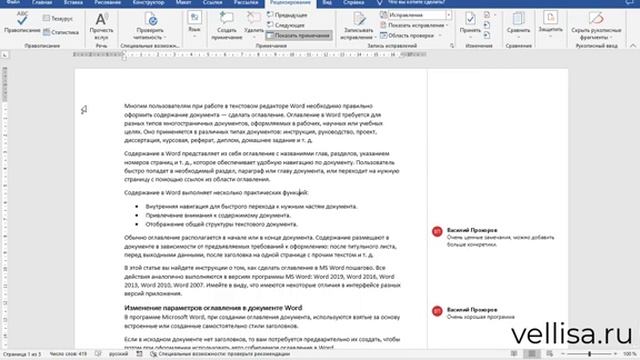Click heading 'Изменение параметров оглавления в документе Word'
Viewport: 640px width, 360px height.
tap(213, 308)
